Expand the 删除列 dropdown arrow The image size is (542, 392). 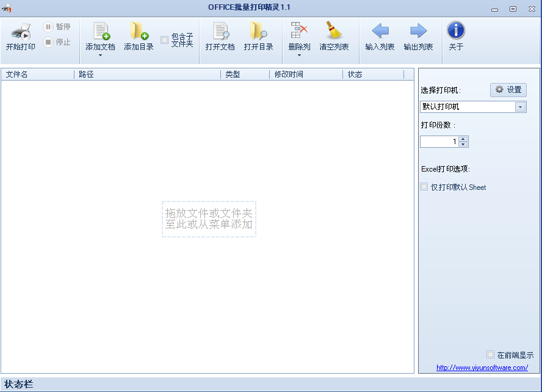299,56
